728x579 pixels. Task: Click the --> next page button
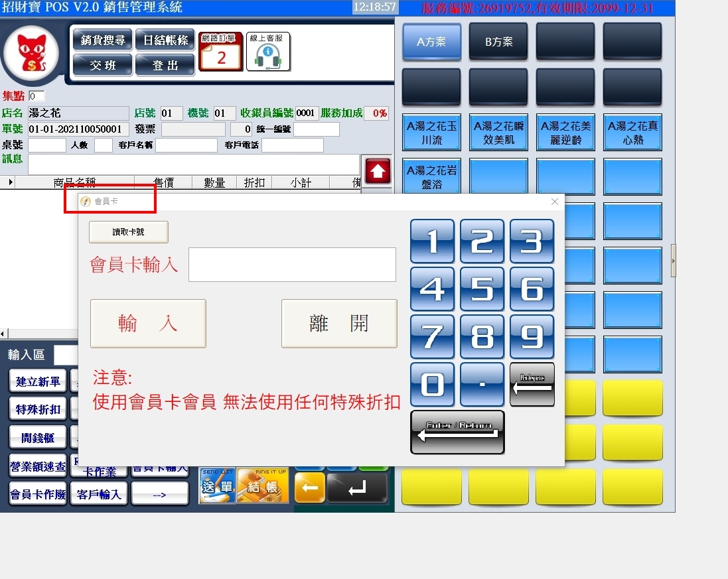159,494
